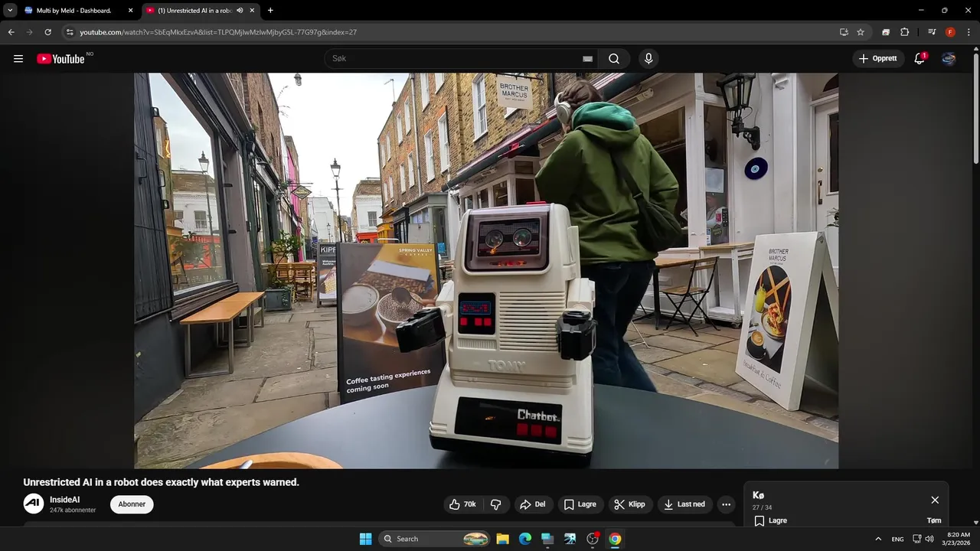Viewport: 980px width, 551px height.
Task: Go to YouTube home via logo
Action: 60,59
